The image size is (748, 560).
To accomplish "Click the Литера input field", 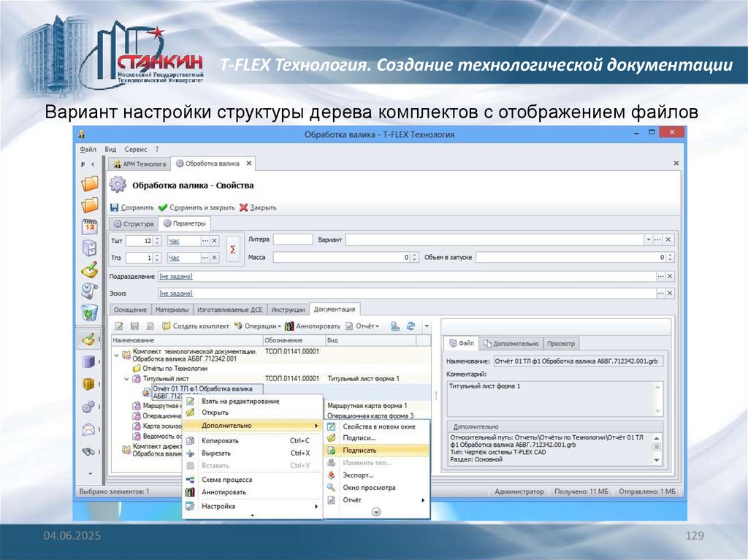I will click(x=293, y=239).
